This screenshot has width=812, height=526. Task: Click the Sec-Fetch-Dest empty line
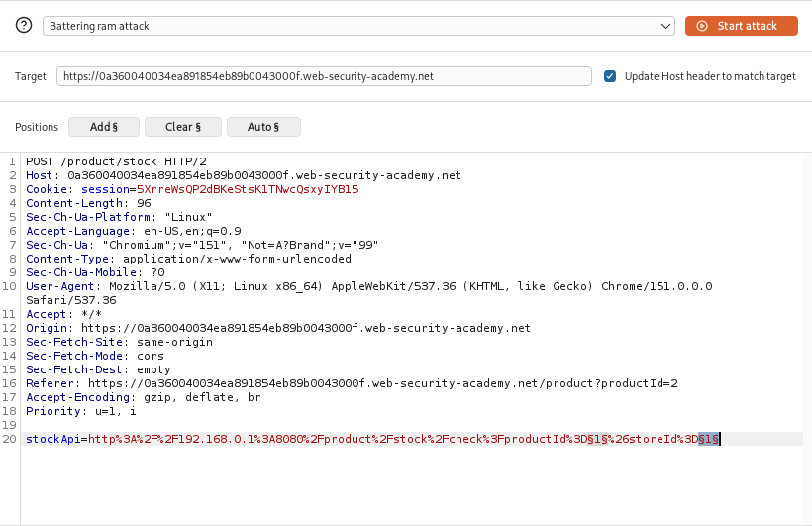98,369
